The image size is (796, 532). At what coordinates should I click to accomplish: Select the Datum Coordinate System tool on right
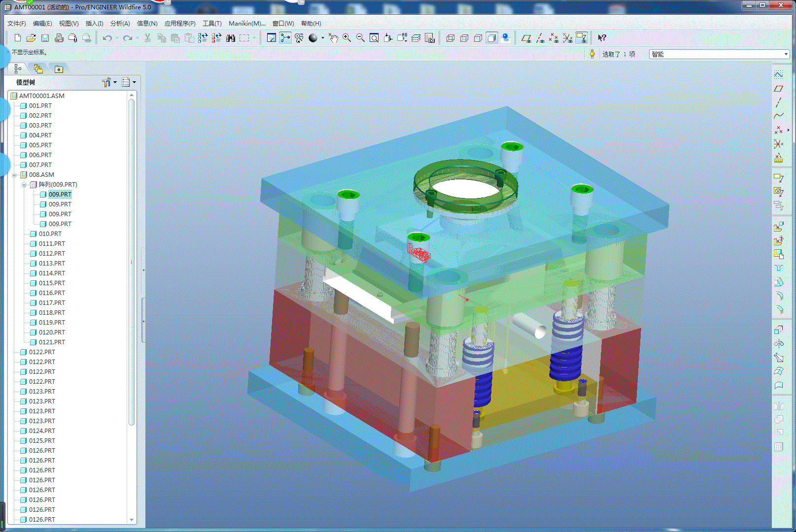pos(778,144)
